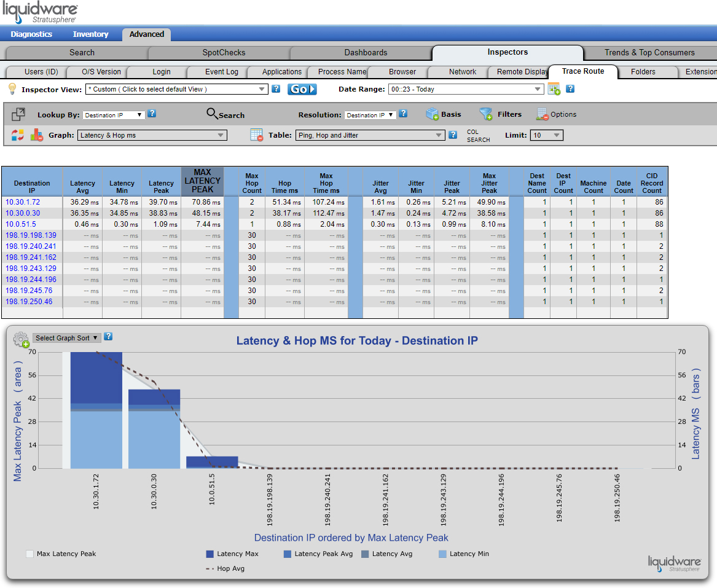Open destination IP link 198.19.244.196
The height and width of the screenshot is (588, 717).
pos(31,280)
